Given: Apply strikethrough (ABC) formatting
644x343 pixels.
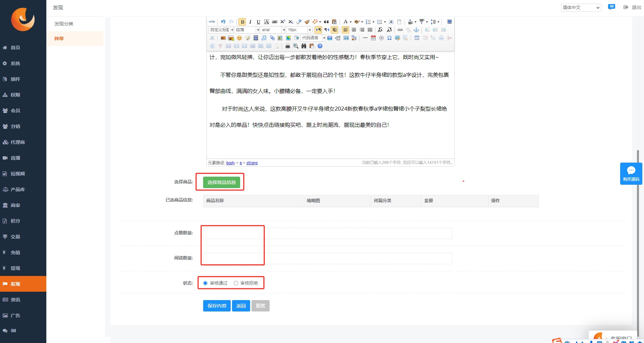Looking at the screenshot, I should pyautogui.click(x=274, y=22).
